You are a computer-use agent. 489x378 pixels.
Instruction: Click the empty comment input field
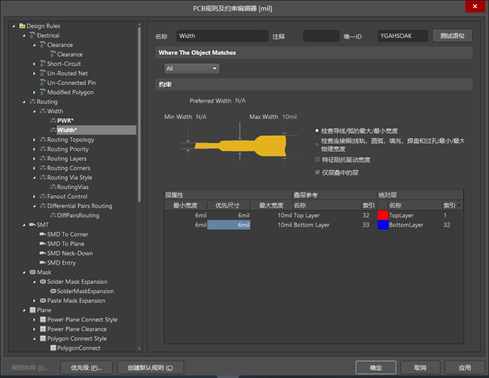321,36
